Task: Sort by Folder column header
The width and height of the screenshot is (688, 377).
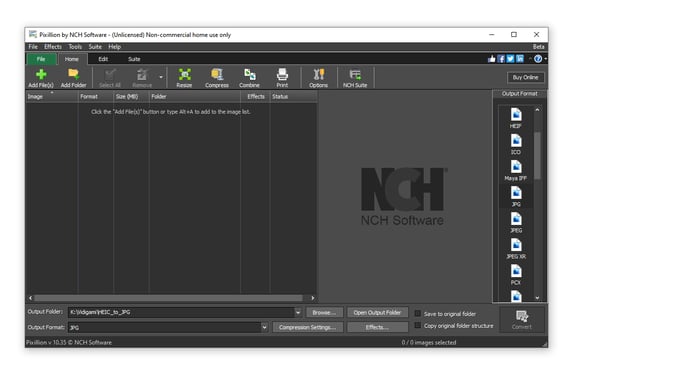Action: [195, 97]
